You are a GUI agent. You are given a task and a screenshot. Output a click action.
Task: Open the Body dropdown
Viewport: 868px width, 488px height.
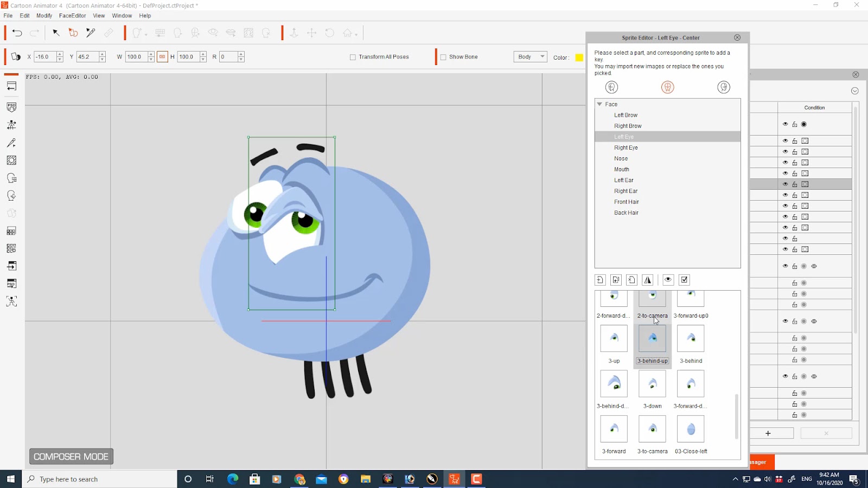point(530,57)
